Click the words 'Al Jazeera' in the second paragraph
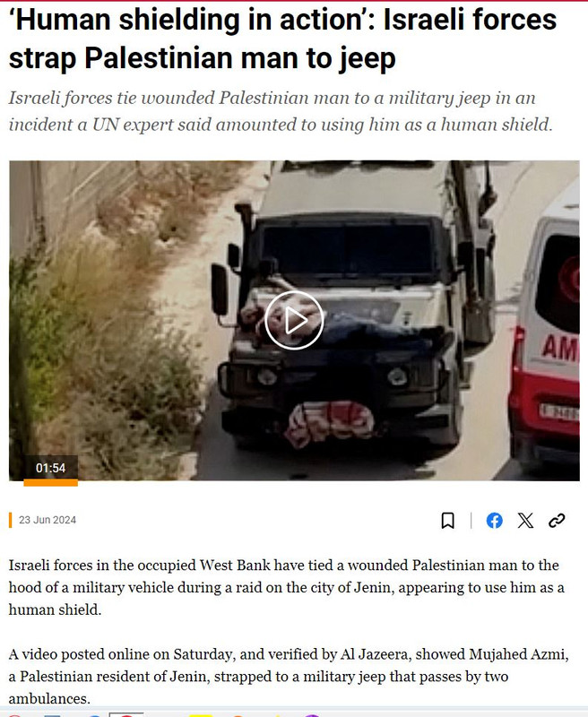Screen dimensions: 588x717 tap(373, 654)
